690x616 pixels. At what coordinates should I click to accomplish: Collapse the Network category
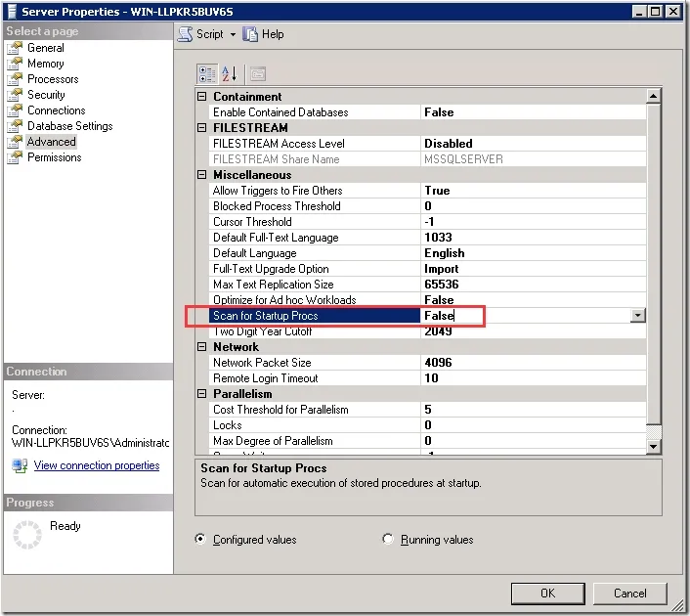pyautogui.click(x=201, y=347)
